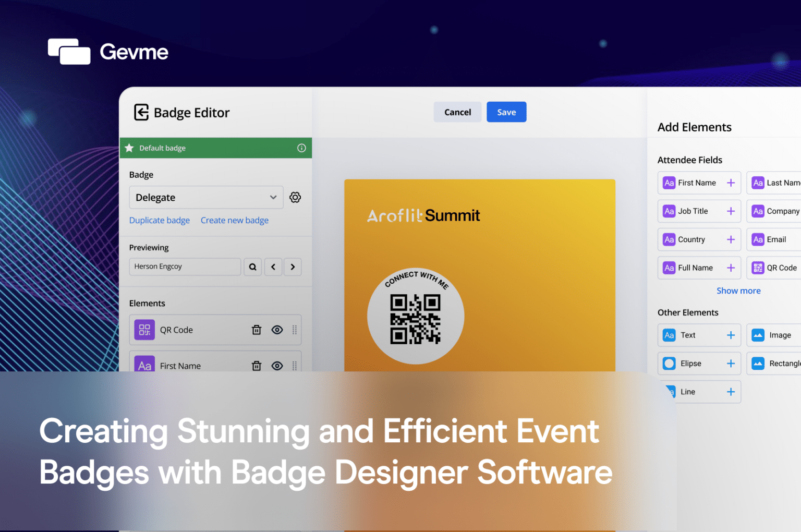
Task: Delete the QR Code element using trash icon
Action: (x=256, y=330)
